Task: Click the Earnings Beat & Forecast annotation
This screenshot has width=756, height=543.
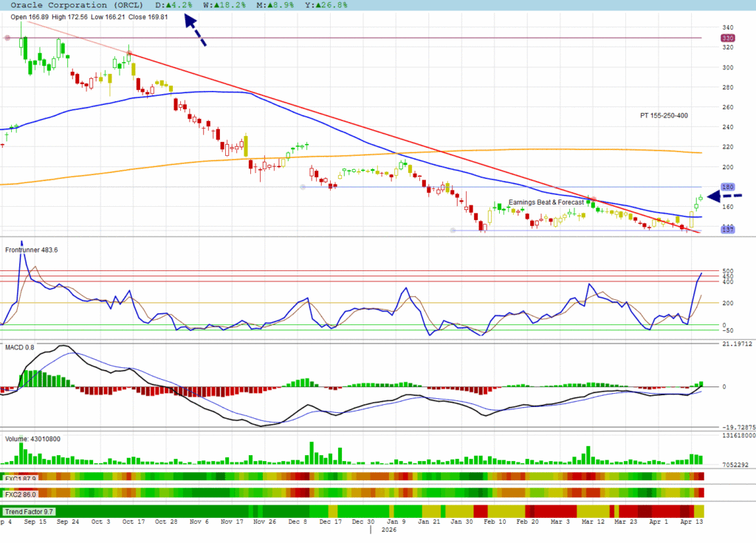Action: click(x=546, y=202)
